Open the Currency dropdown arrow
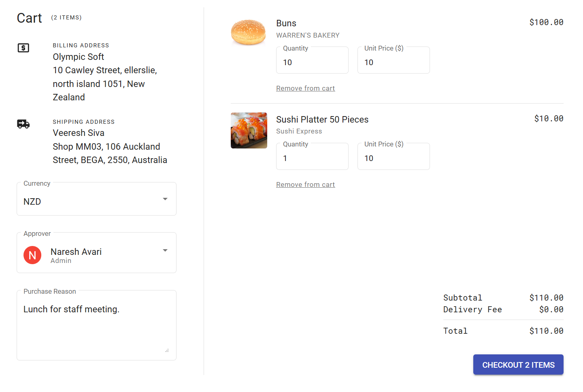The width and height of the screenshot is (583, 392). coord(165,199)
